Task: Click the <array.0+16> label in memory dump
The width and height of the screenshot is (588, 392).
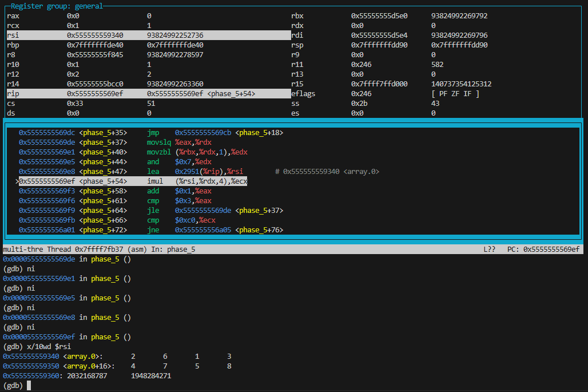Action: click(x=88, y=366)
